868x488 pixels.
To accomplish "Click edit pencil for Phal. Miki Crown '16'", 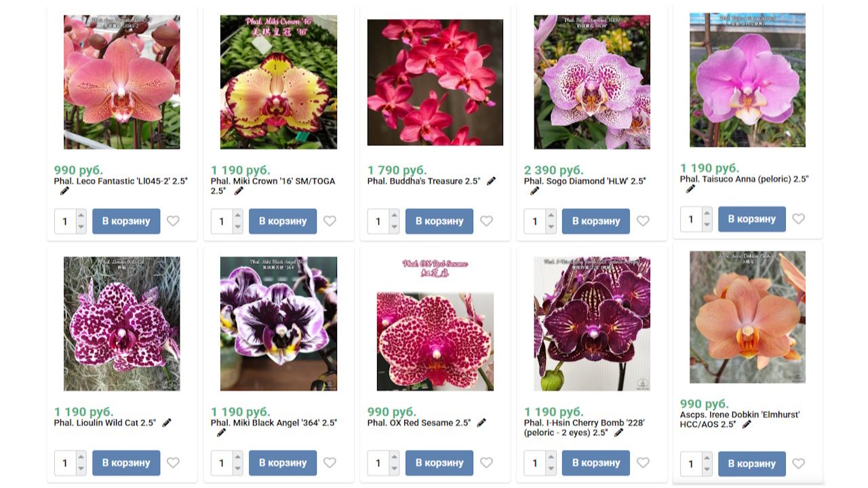I will (x=239, y=191).
